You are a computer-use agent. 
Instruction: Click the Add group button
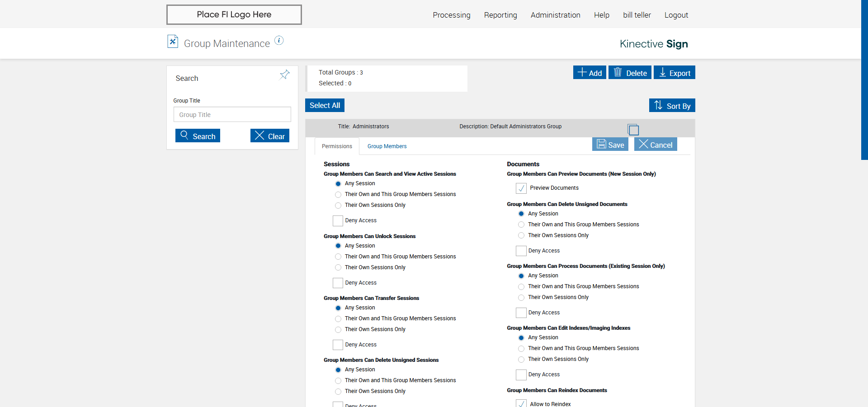tap(590, 73)
